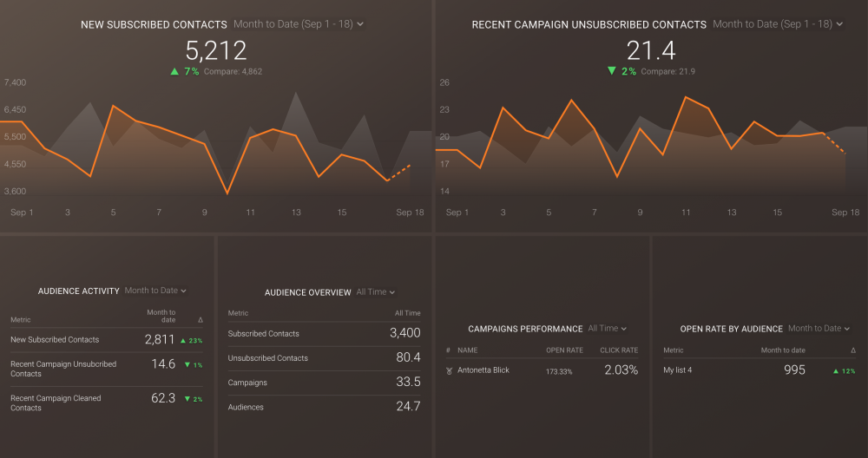
Task: Click the 5,212 New Subscribed Contacts total
Action: (215, 50)
